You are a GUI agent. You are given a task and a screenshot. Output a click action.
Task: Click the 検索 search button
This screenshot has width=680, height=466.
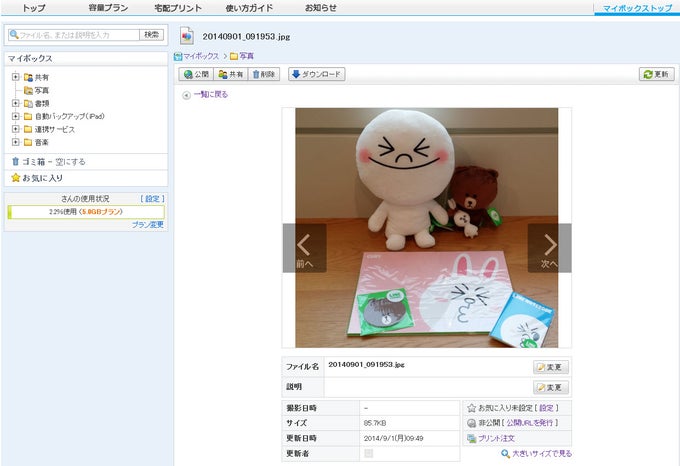point(152,35)
